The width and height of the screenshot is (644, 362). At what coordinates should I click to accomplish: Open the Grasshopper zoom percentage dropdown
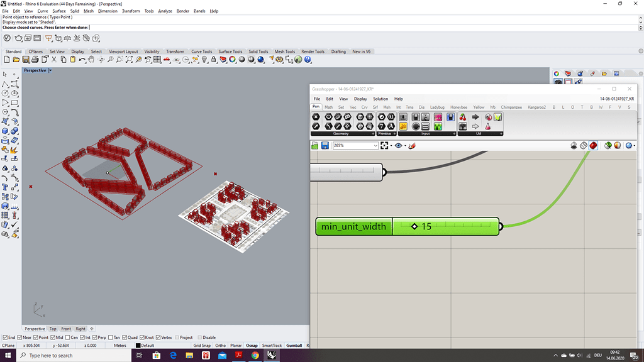(x=374, y=145)
